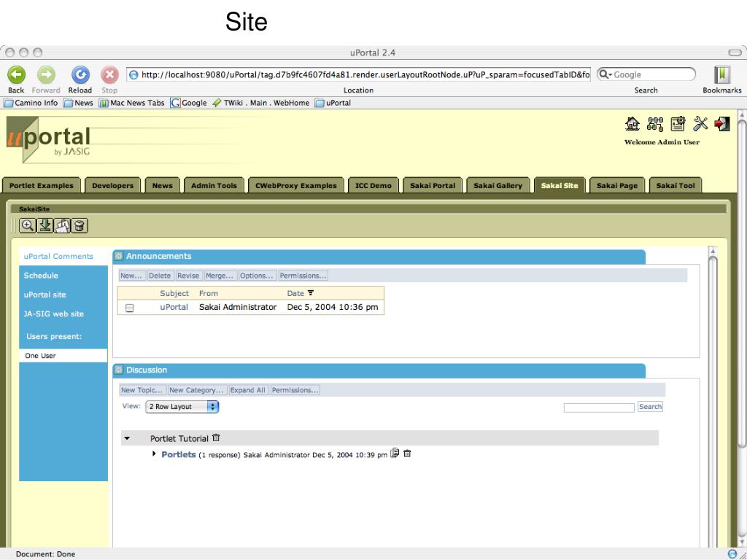
Task: Click the logout door icon
Action: click(x=722, y=124)
